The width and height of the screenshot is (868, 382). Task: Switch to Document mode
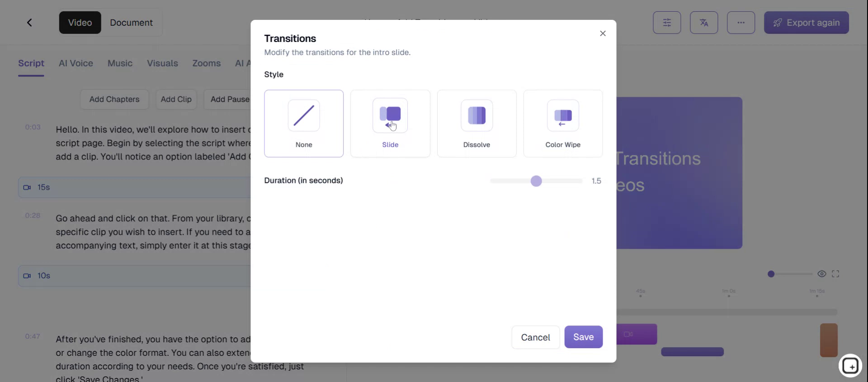pyautogui.click(x=131, y=23)
